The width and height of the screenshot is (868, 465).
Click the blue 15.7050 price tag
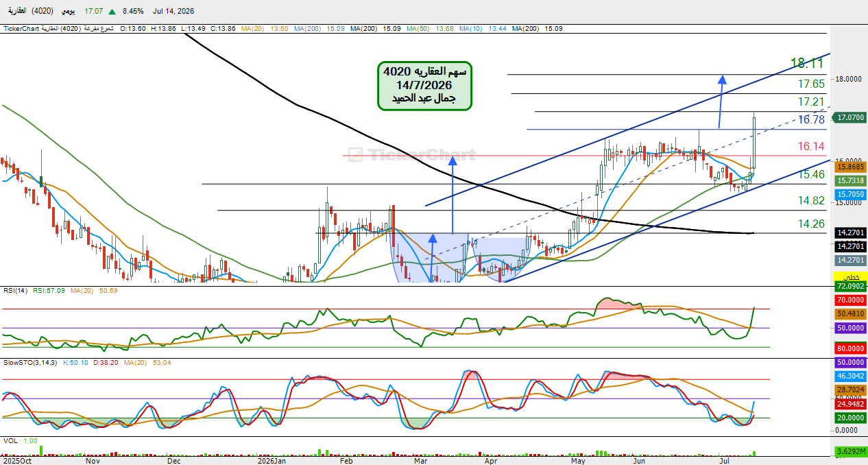(850, 194)
